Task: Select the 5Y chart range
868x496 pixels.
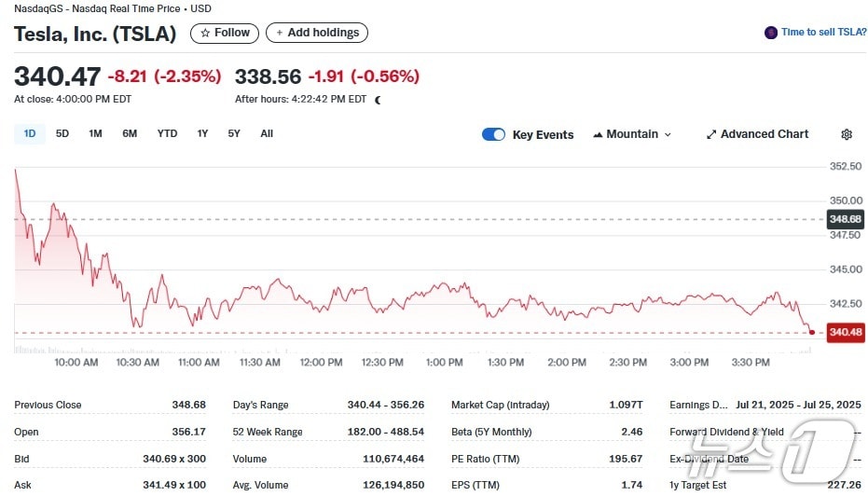Action: point(234,133)
